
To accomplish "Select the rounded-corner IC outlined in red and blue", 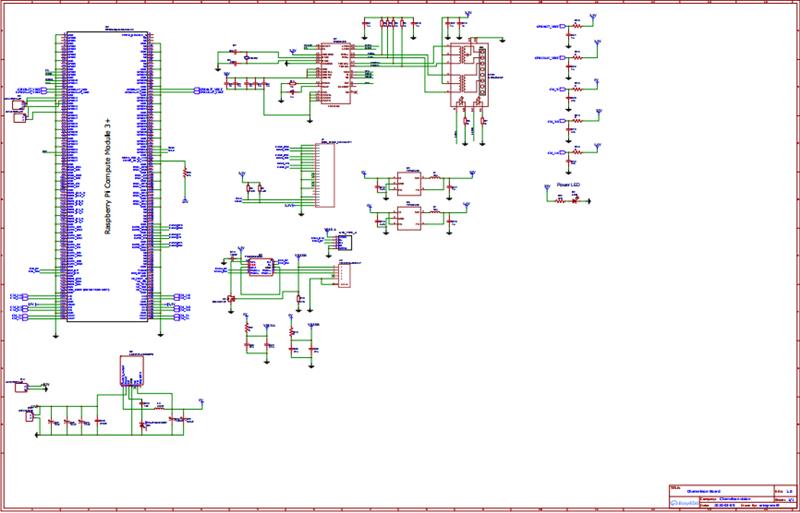I will pyautogui.click(x=261, y=267).
